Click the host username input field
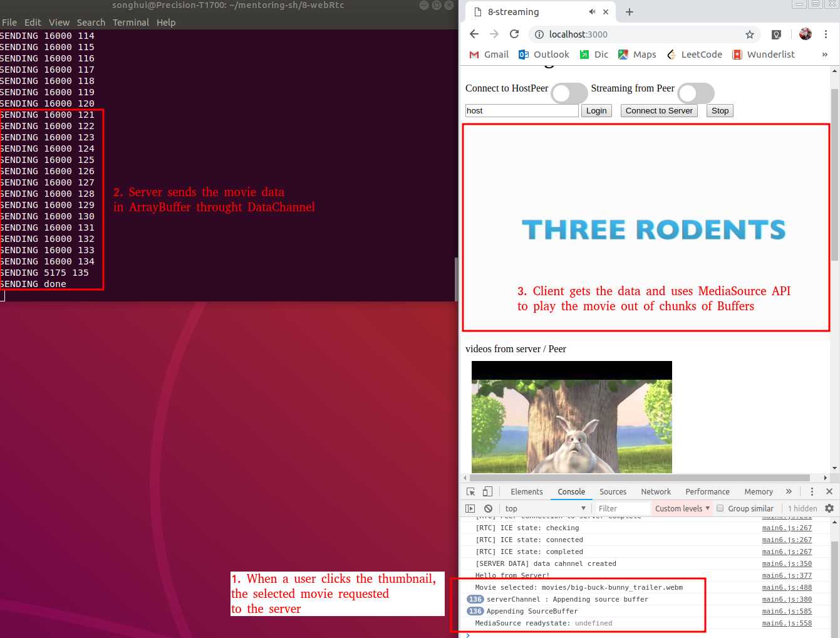 coord(522,111)
